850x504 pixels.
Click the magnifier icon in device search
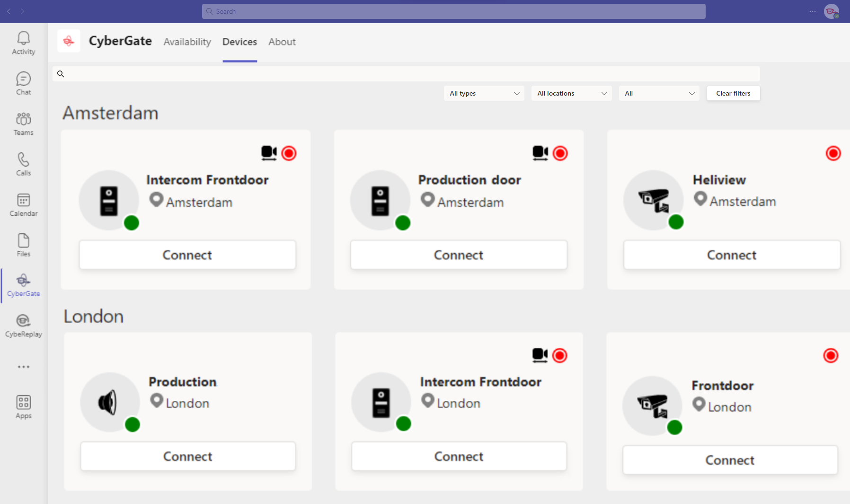61,74
